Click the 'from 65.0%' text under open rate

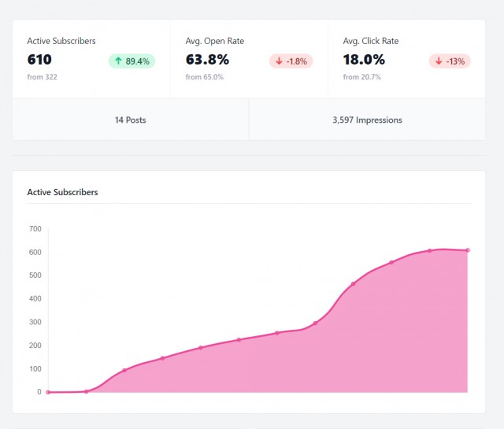[x=205, y=77]
